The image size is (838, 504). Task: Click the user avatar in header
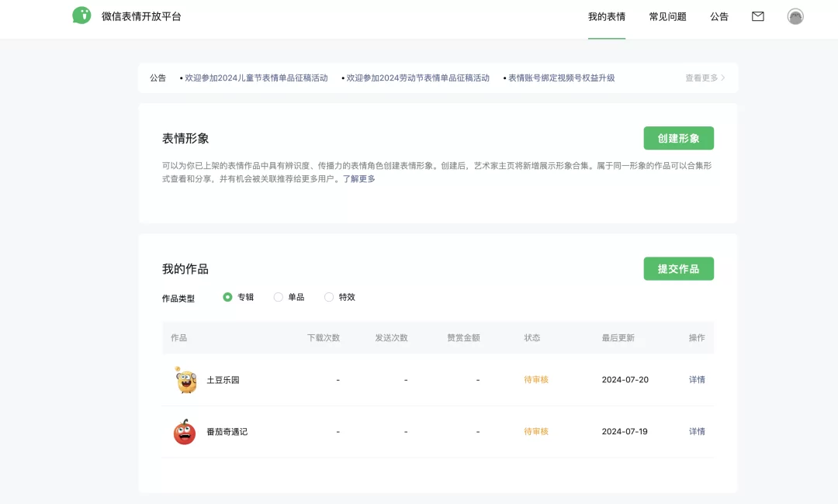795,16
